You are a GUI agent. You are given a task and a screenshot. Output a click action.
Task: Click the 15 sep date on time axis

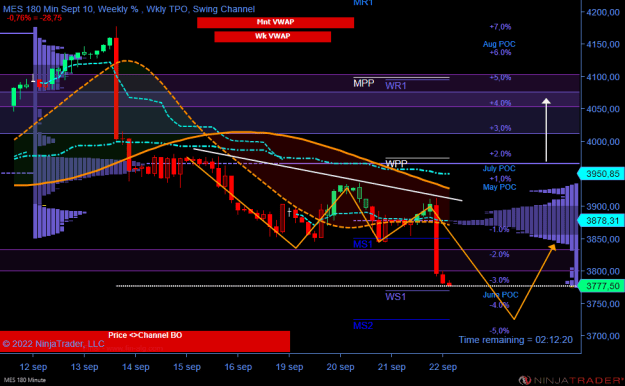click(187, 367)
